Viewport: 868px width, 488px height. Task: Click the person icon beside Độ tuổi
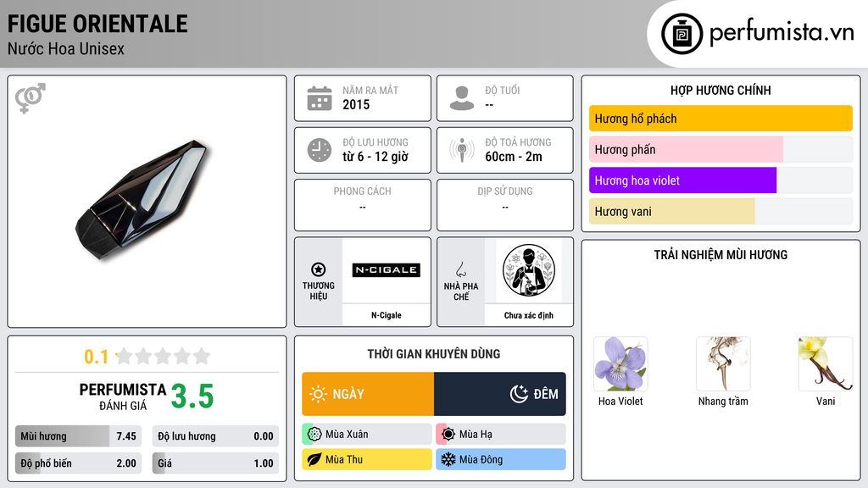(462, 98)
